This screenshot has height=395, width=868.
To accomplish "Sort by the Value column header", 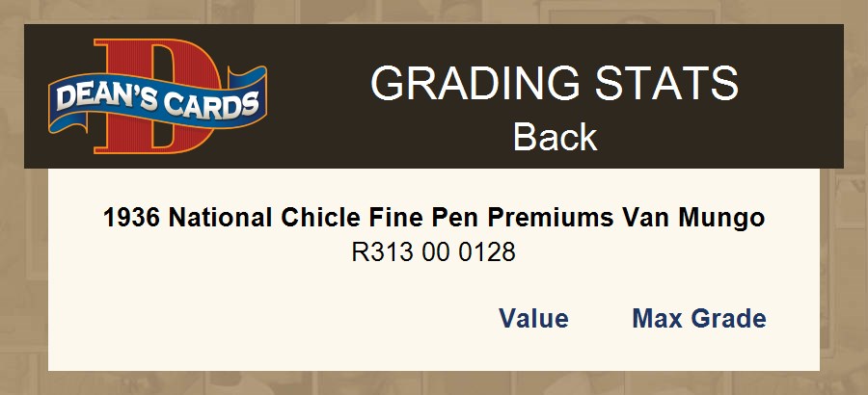I will 533,319.
